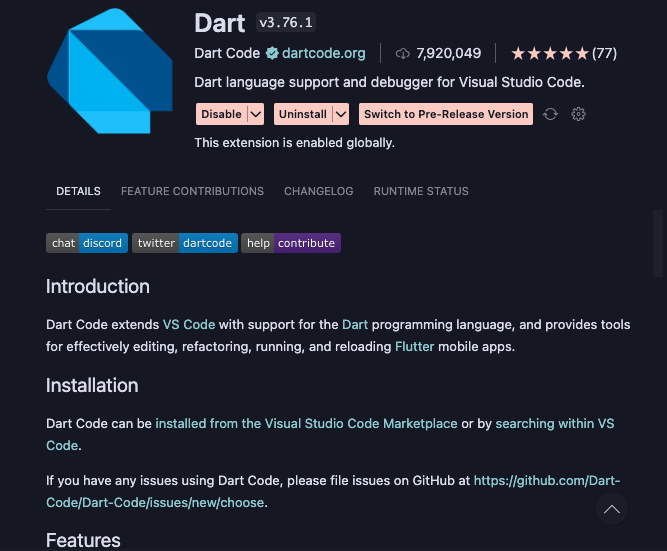The width and height of the screenshot is (667, 551).
Task: Click the chat discord badge
Action: point(87,243)
